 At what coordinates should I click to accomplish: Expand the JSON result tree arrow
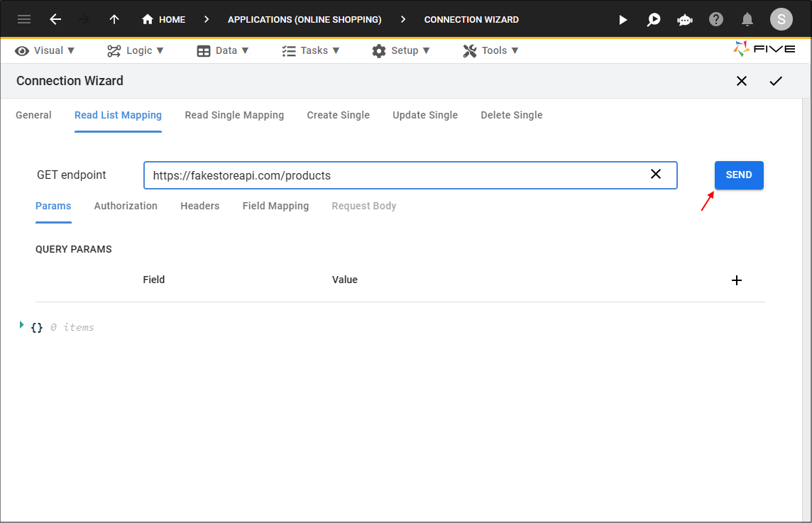(x=21, y=325)
